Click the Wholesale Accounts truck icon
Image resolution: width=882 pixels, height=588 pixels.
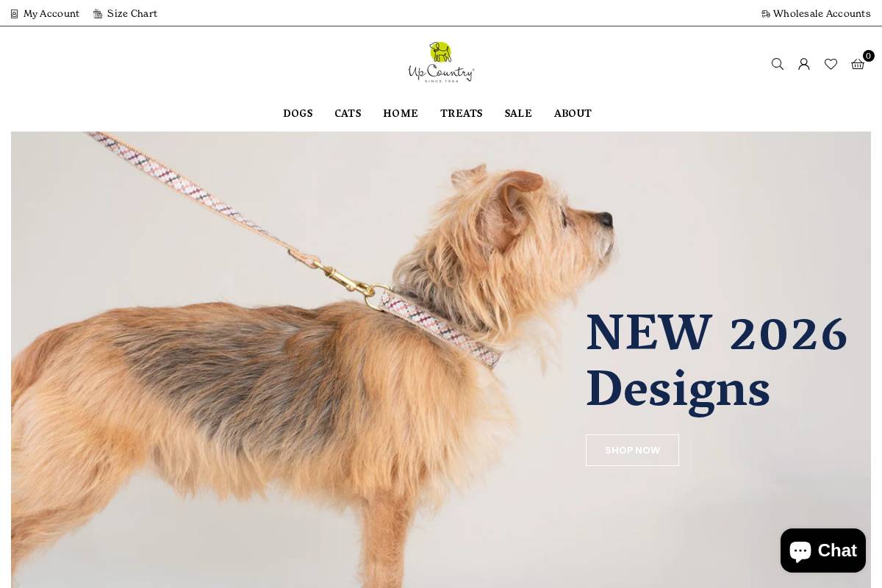pyautogui.click(x=766, y=14)
